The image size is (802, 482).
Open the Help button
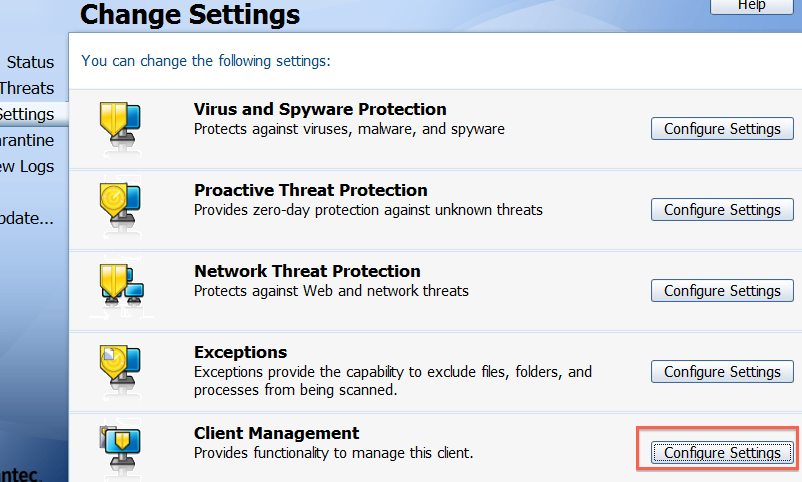(x=751, y=6)
